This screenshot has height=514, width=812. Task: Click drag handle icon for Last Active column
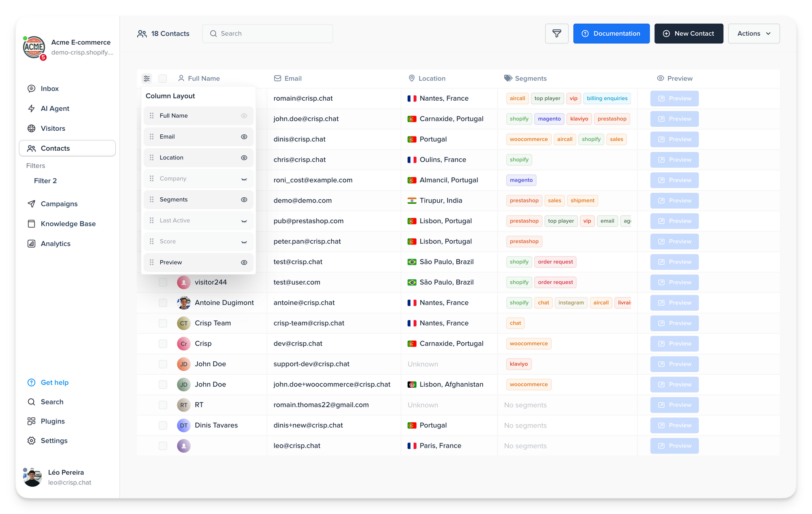click(x=151, y=220)
